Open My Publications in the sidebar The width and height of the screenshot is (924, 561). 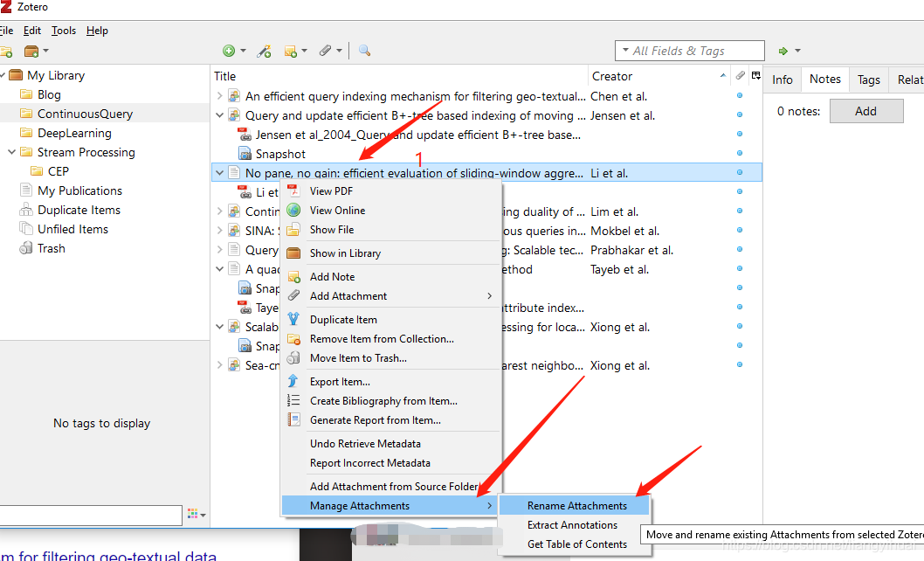coord(79,190)
